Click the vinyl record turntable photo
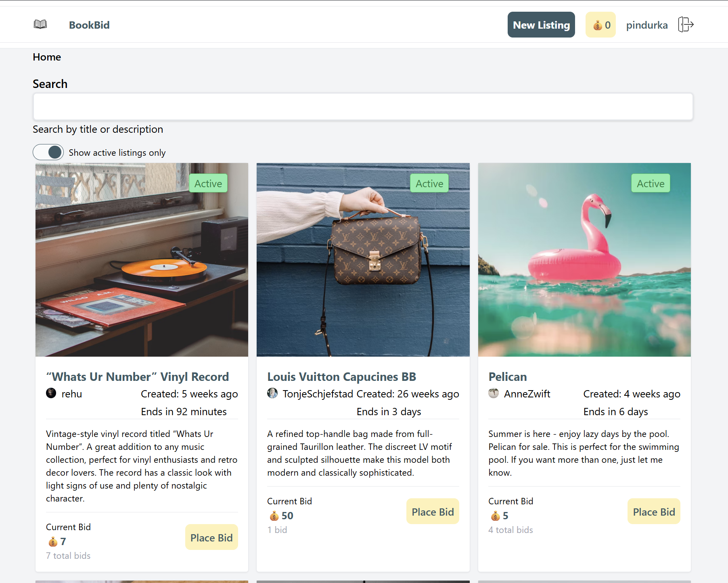This screenshot has width=728, height=583. click(142, 260)
